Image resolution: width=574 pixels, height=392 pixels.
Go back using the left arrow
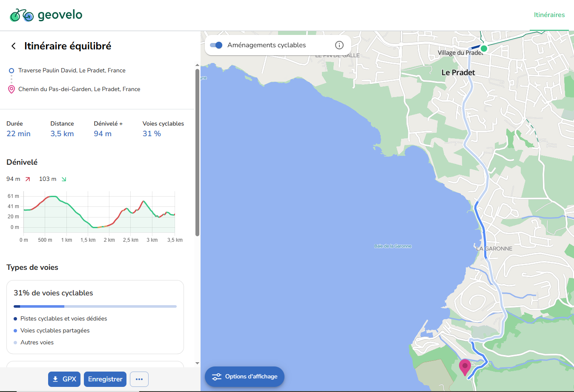(x=14, y=46)
